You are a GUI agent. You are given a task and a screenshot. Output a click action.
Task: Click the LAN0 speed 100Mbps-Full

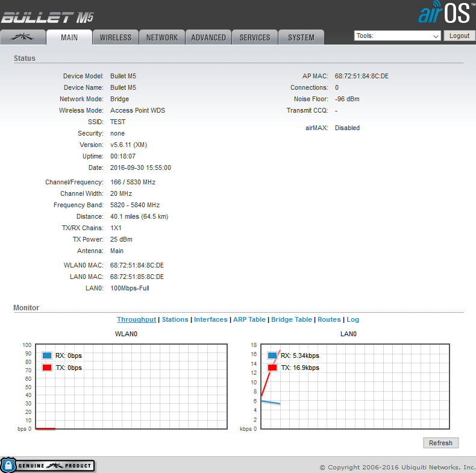tap(130, 288)
